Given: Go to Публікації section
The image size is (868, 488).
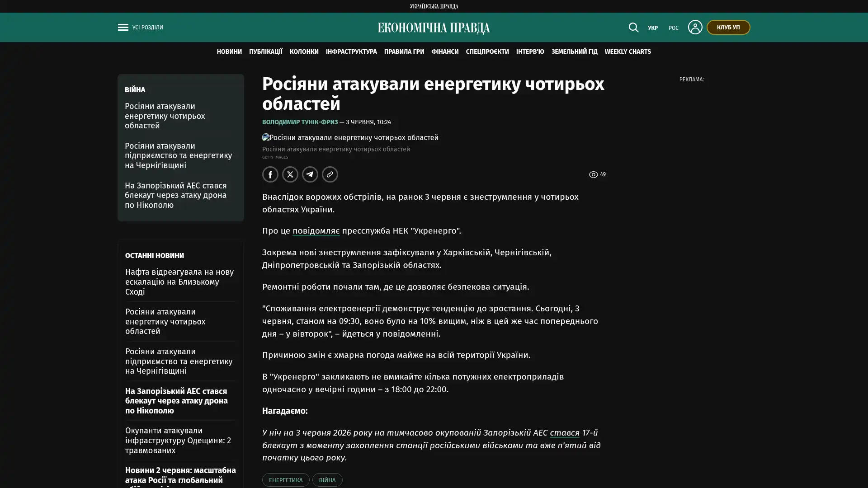Looking at the screenshot, I should [266, 52].
